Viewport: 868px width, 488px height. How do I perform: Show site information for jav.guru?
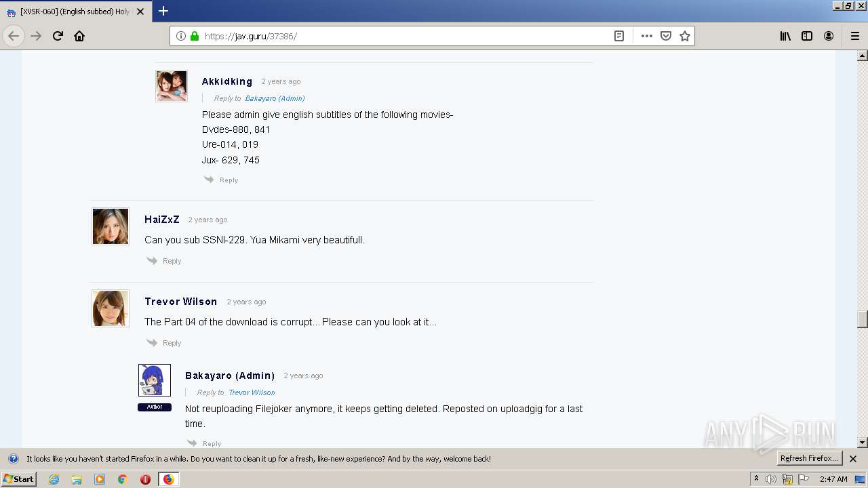click(181, 36)
